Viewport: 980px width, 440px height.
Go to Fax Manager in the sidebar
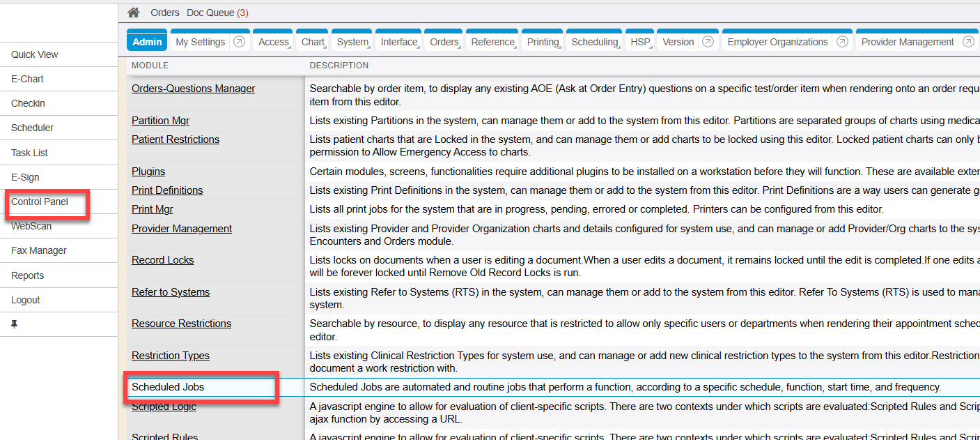click(39, 250)
